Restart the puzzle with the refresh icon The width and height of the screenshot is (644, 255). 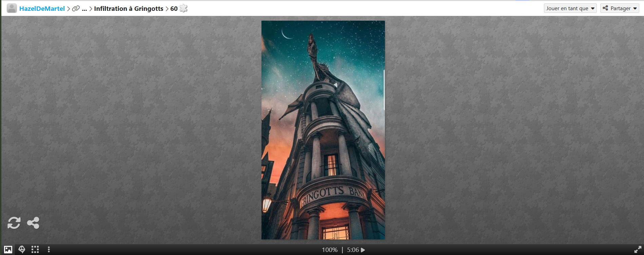coord(14,223)
